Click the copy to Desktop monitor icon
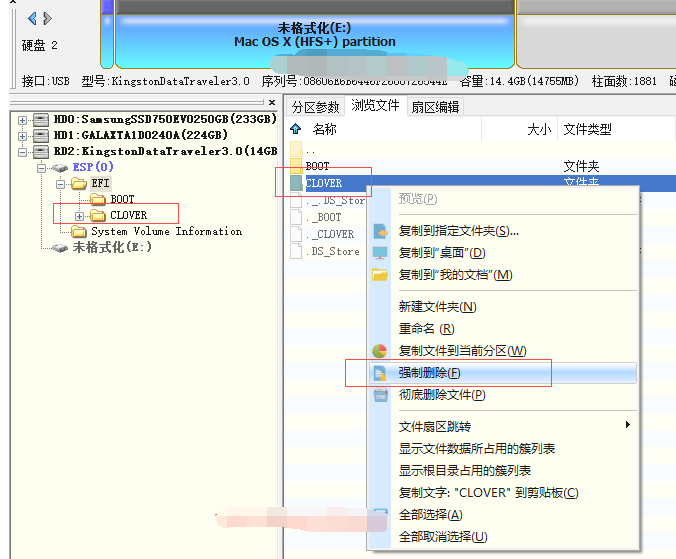 (x=380, y=253)
